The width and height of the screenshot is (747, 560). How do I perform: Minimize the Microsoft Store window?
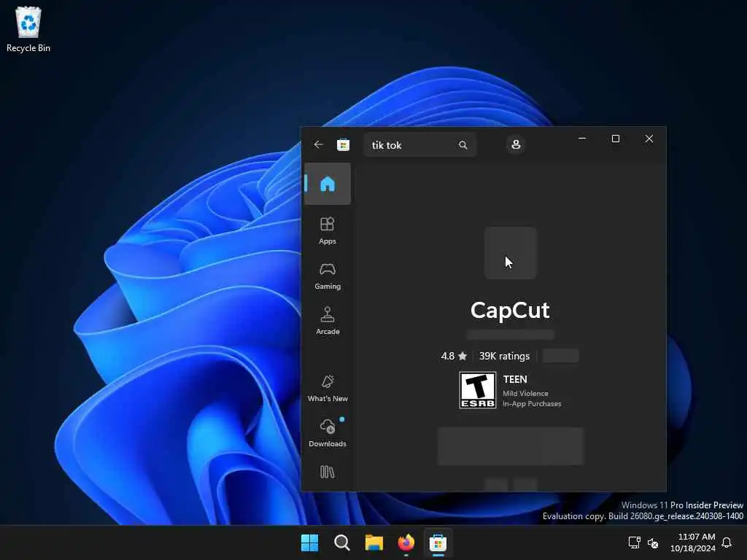pos(582,139)
